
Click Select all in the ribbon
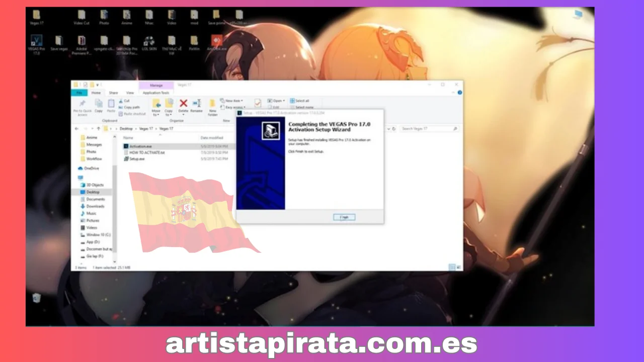(300, 101)
